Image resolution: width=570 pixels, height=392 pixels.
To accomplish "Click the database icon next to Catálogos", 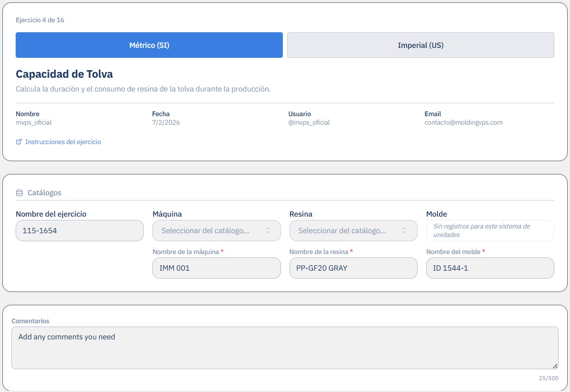I will point(19,193).
